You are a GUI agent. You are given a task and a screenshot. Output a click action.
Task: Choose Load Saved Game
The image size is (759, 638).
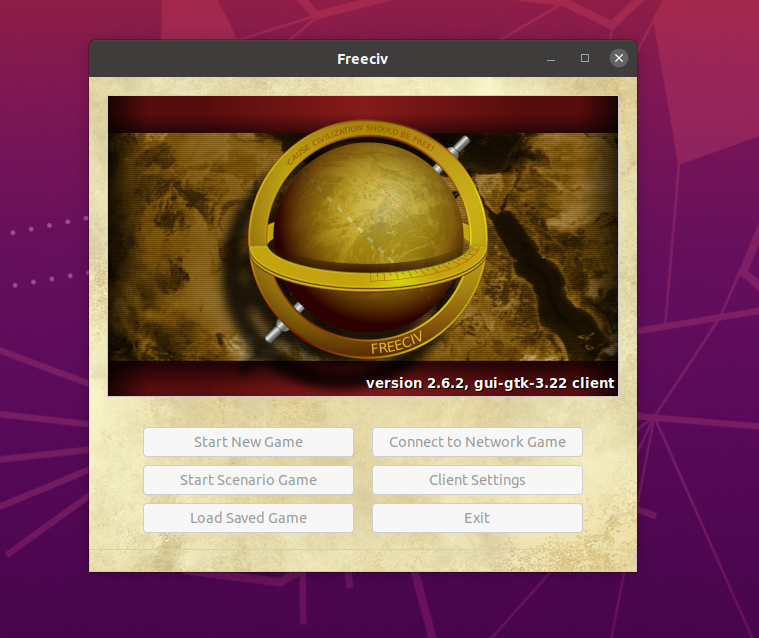[248, 518]
